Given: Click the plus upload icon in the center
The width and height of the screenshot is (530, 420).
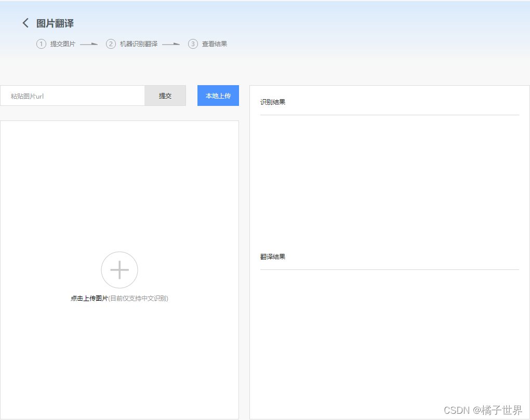Looking at the screenshot, I should (x=119, y=269).
